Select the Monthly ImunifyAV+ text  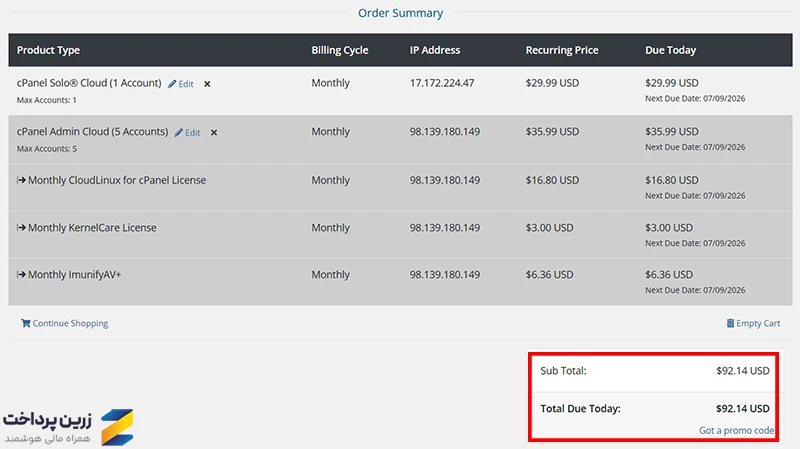(x=74, y=275)
